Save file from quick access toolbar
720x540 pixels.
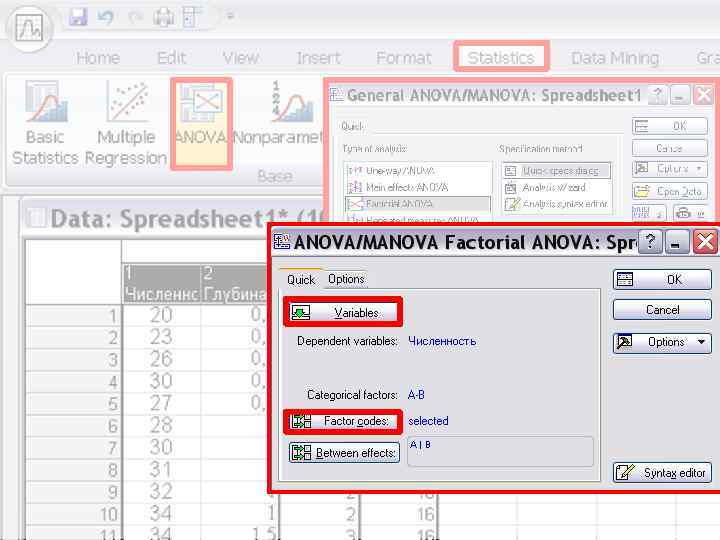pyautogui.click(x=79, y=17)
